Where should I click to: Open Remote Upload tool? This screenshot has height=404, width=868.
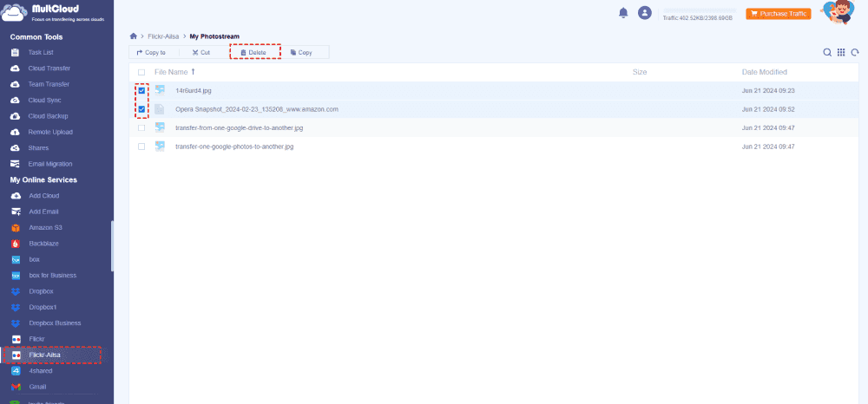point(50,132)
